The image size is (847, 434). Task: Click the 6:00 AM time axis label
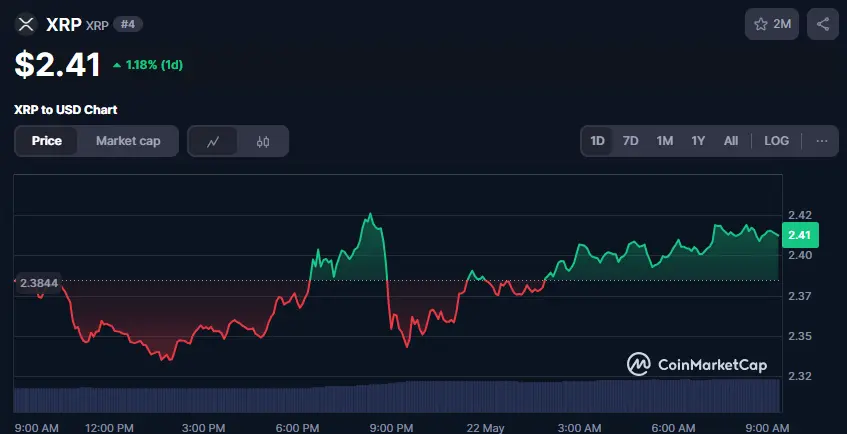point(674,428)
